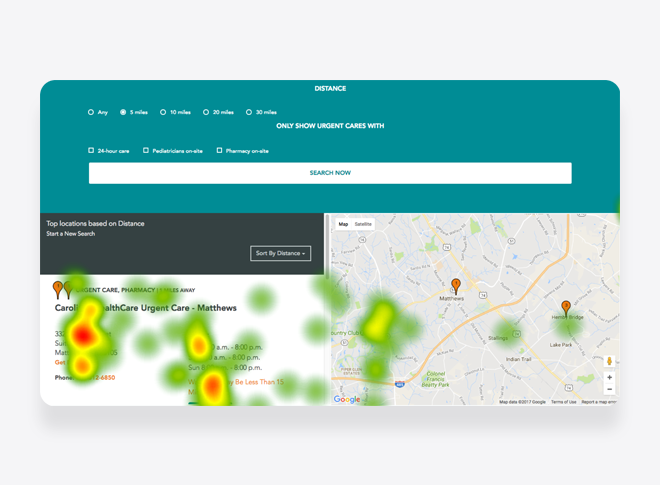Click the Stallings label on the map
The height and width of the screenshot is (485, 660).
(498, 338)
